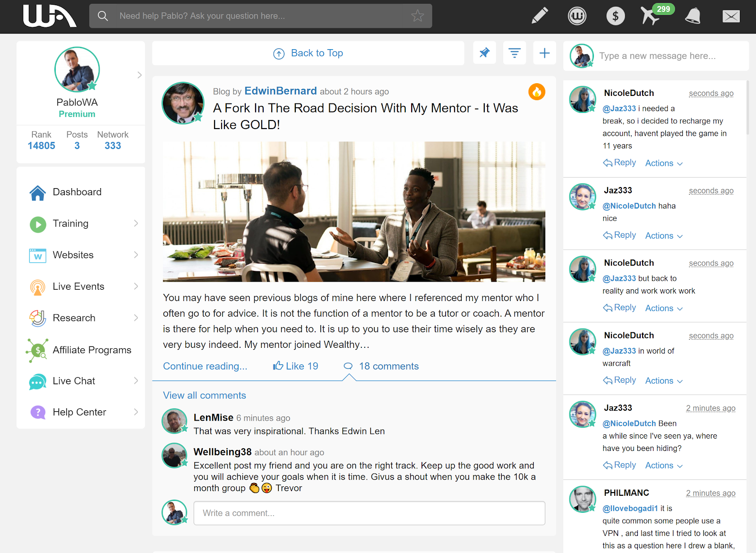
Task: Open Actions dropdown on "back to reality" message
Action: tap(664, 308)
